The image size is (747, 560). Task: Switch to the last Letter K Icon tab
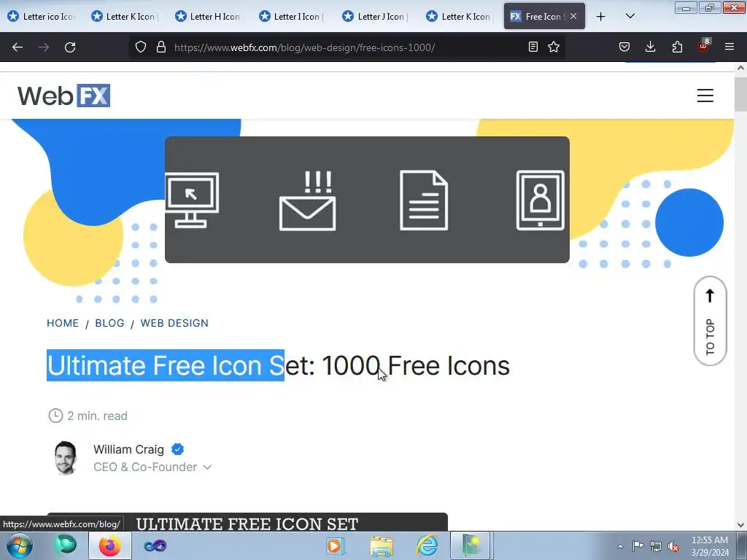460,16
